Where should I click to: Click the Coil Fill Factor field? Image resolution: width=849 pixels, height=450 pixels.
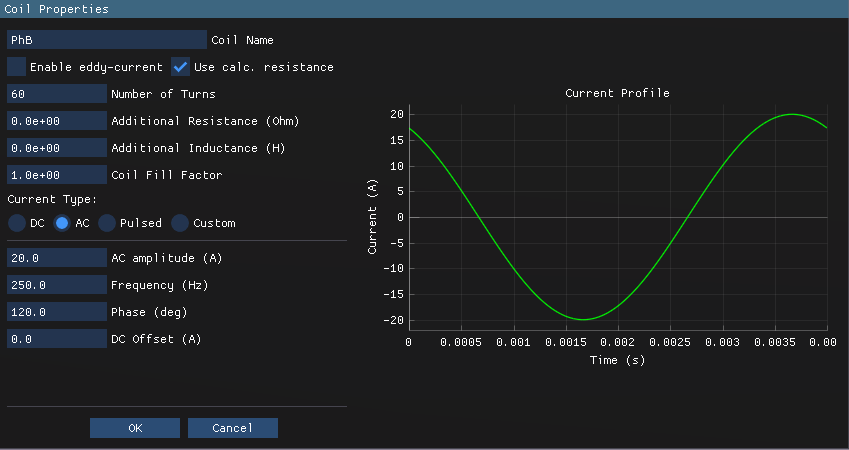(57, 175)
